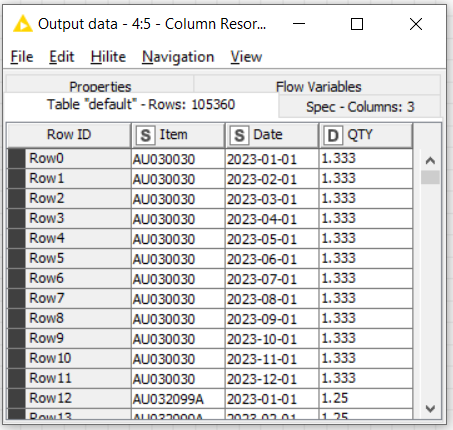453x430 pixels.
Task: Open the Hilite menu
Action: (108, 57)
